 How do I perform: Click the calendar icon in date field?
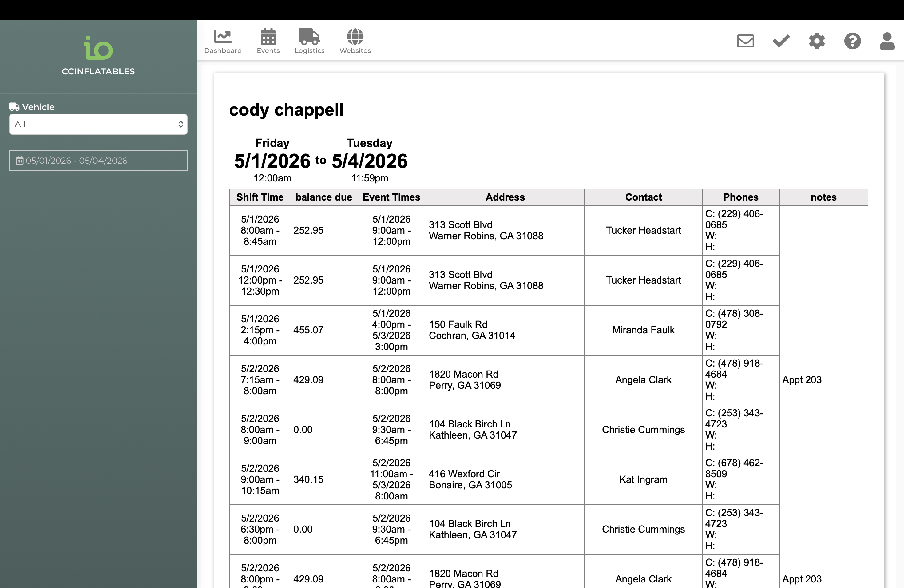coord(19,160)
